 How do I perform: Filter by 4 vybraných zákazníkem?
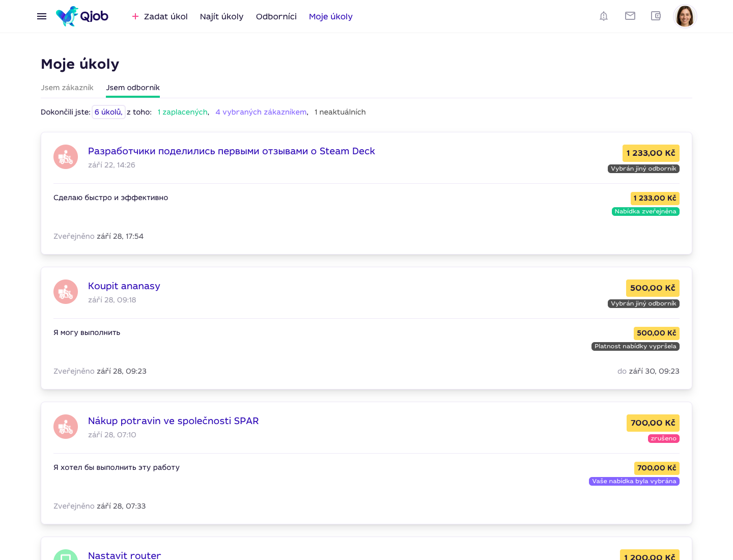click(x=261, y=112)
